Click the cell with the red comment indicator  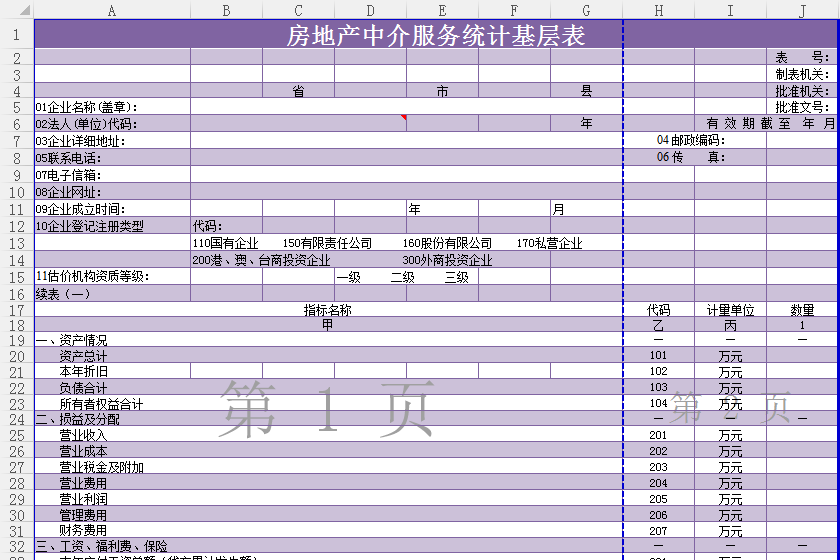point(370,124)
